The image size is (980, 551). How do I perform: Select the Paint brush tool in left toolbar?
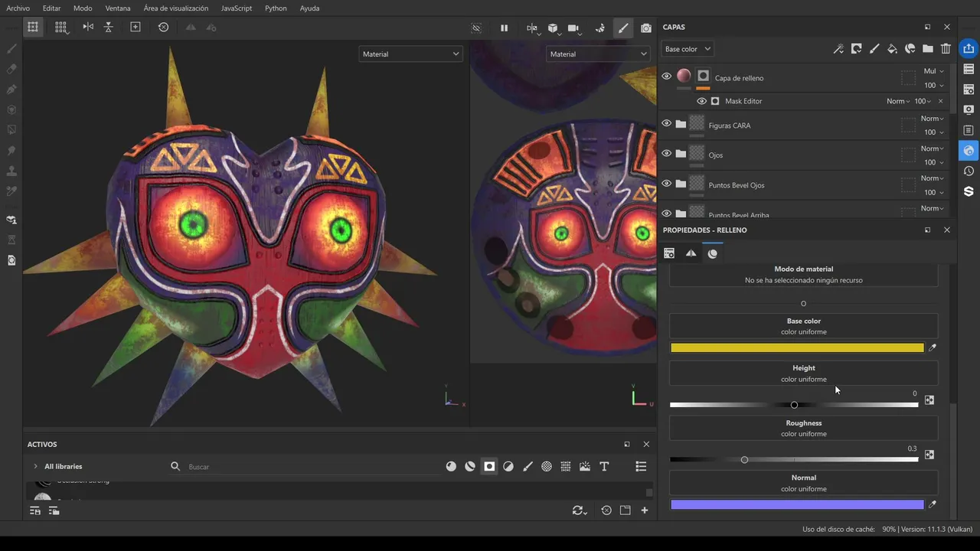11,48
